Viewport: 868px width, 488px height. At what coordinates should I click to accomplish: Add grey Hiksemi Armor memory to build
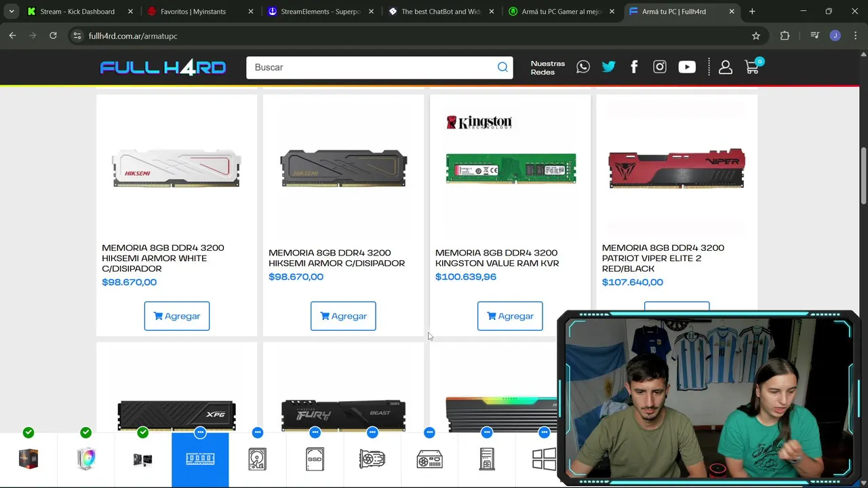point(343,316)
